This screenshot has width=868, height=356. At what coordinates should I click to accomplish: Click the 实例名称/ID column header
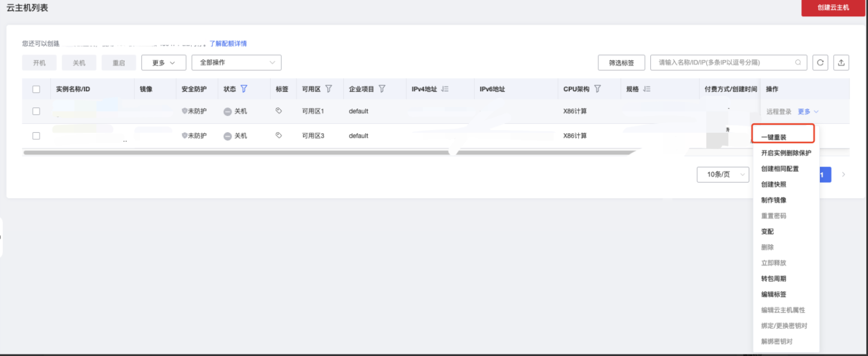click(x=73, y=89)
